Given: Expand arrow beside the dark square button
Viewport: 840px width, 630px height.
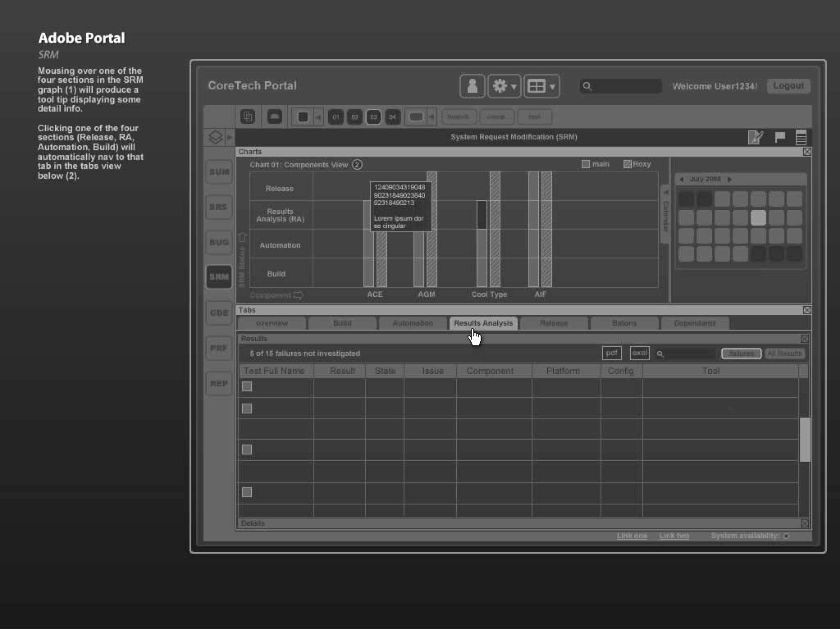Looking at the screenshot, I should click(x=318, y=117).
